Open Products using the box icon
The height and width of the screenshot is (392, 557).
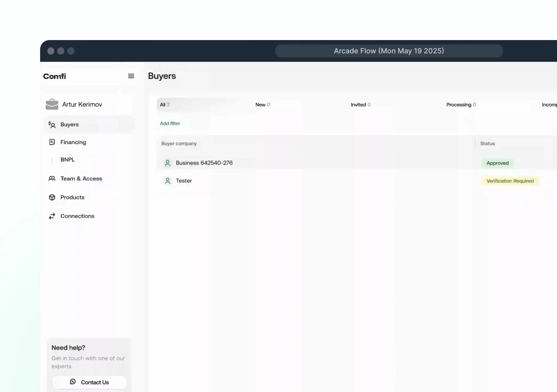coord(52,197)
